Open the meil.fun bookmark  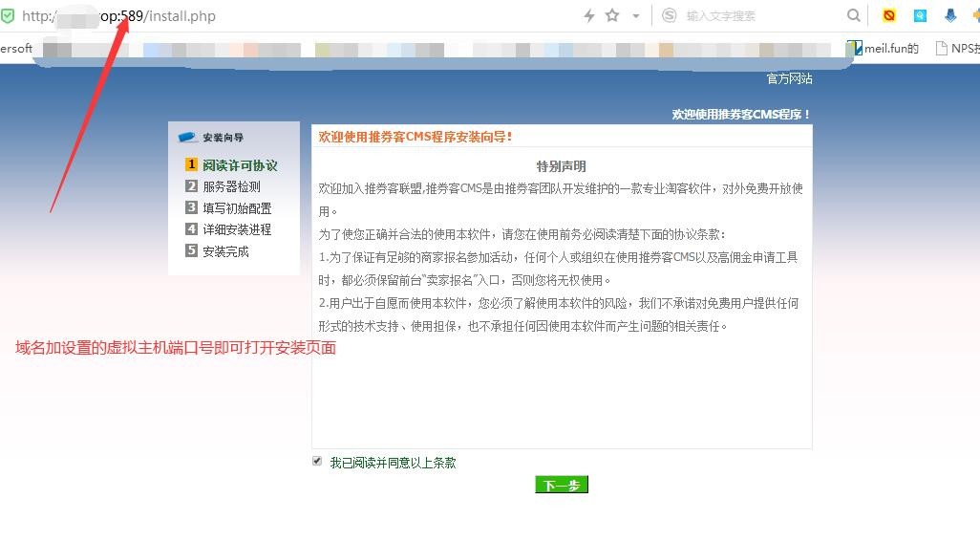point(884,48)
